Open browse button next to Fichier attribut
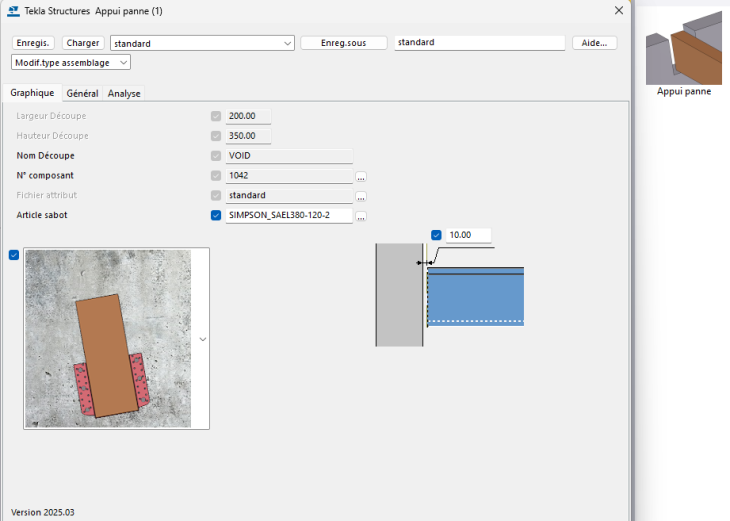Screen dimensions: 730x521 (361, 196)
